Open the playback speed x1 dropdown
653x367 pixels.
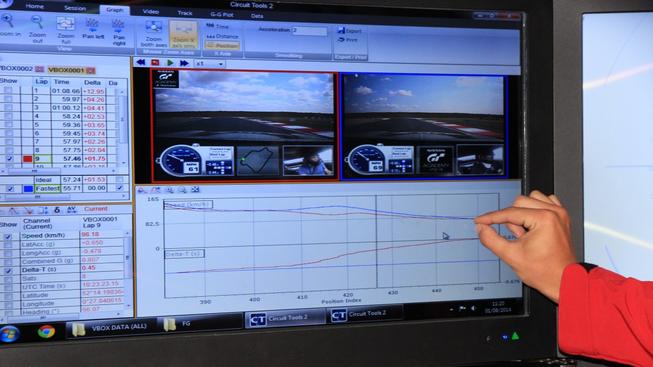(210, 64)
